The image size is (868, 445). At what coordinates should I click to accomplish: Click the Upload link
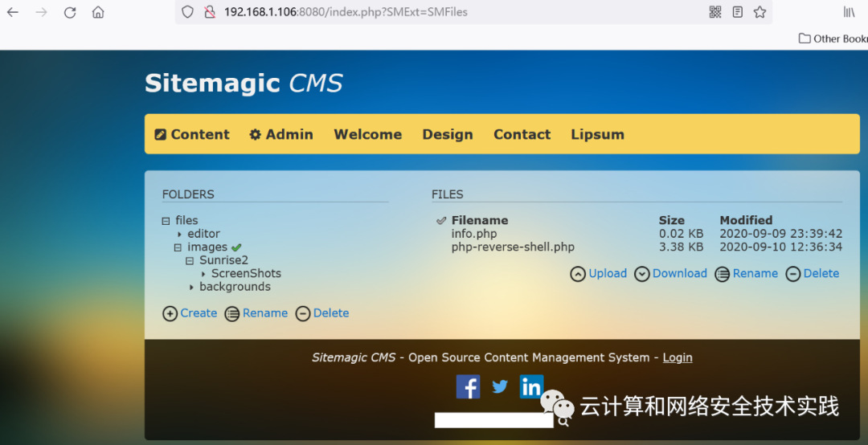click(x=608, y=273)
